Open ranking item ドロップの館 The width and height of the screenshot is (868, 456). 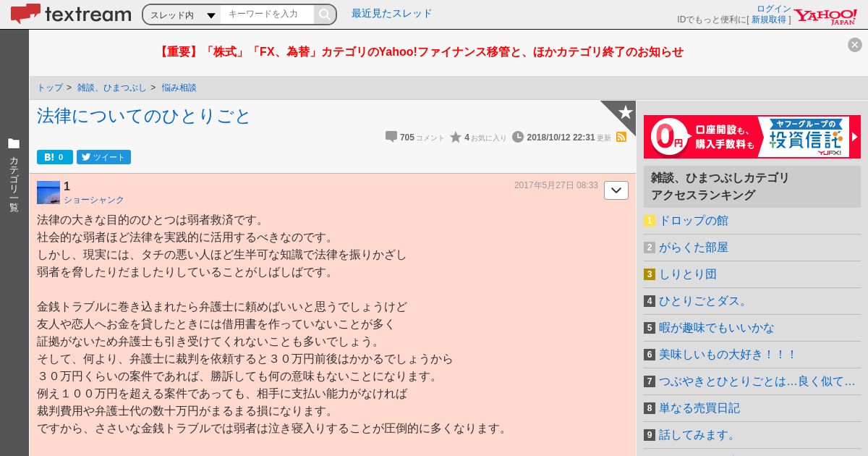(694, 220)
